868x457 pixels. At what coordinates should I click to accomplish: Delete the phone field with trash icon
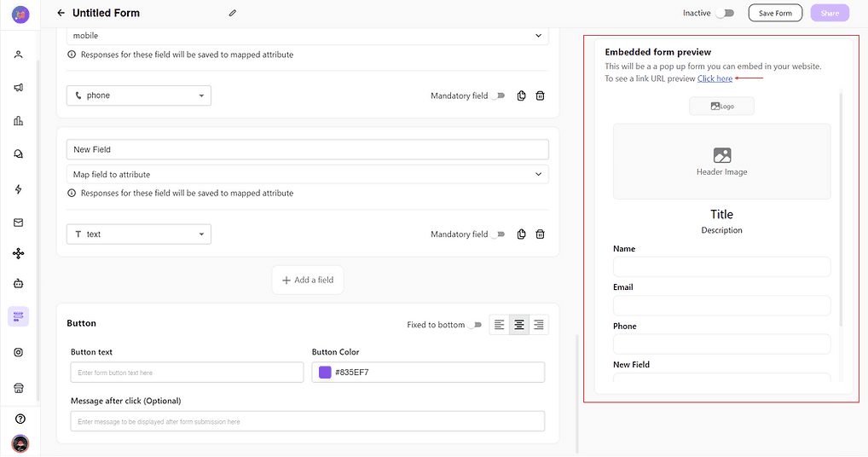[541, 95]
